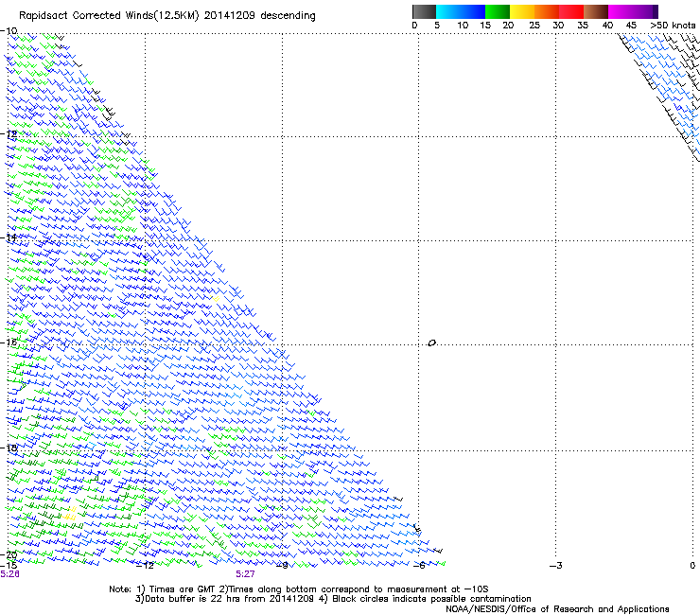The width and height of the screenshot is (700, 615).
Task: Click the blue 10-15 knots color segment
Action: 473,11
